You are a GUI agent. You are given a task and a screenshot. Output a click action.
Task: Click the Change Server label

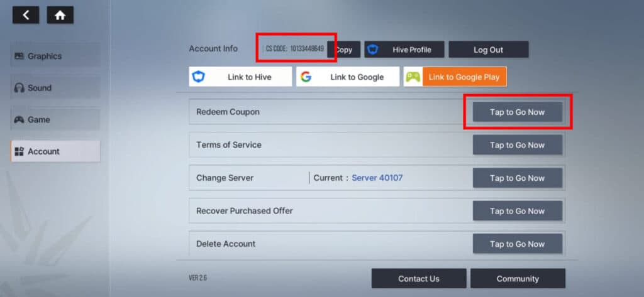(225, 178)
